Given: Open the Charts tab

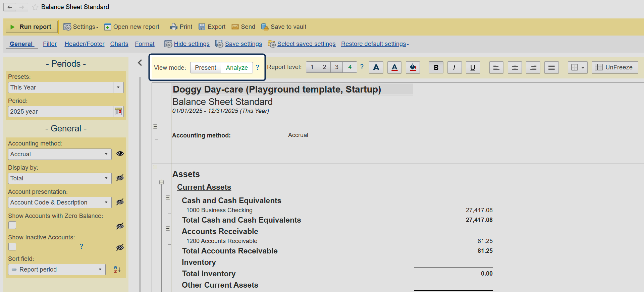Looking at the screenshot, I should point(119,44).
